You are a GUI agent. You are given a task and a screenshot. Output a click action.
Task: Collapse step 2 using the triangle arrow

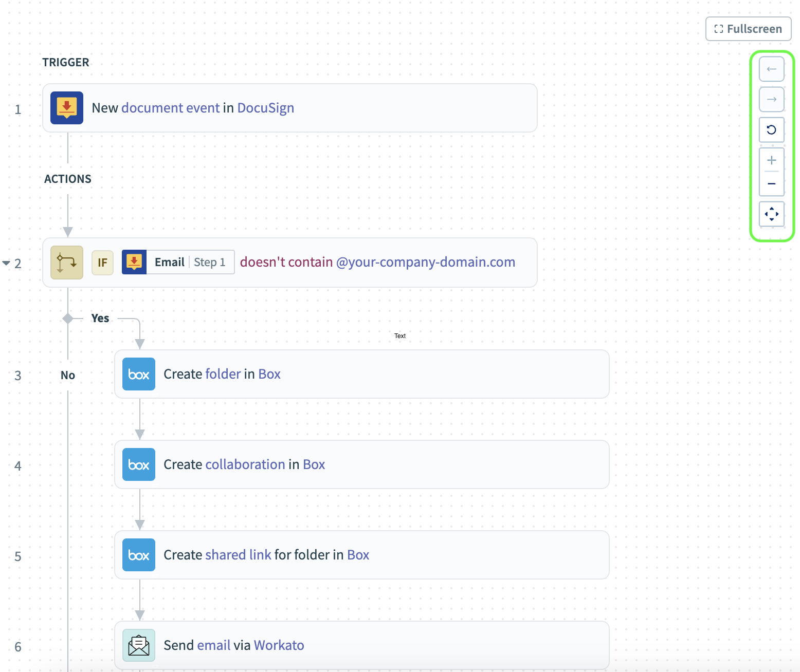[6, 263]
